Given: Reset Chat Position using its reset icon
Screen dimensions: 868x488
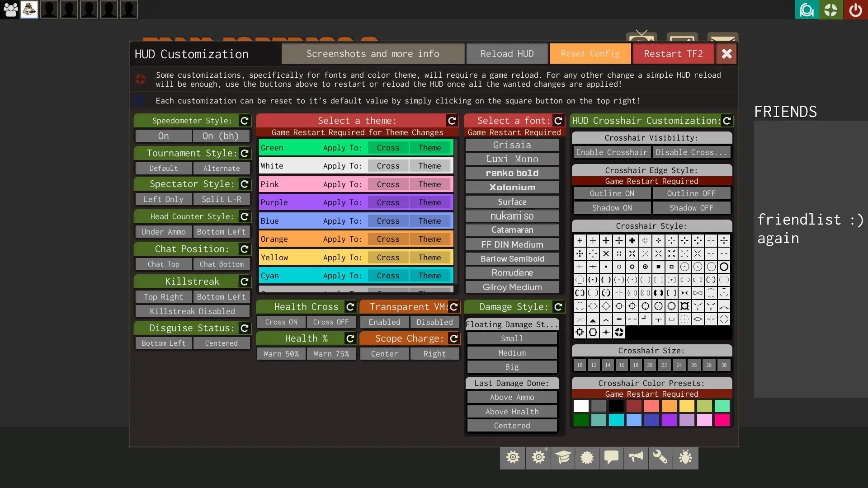Looking at the screenshot, I should click(x=245, y=249).
